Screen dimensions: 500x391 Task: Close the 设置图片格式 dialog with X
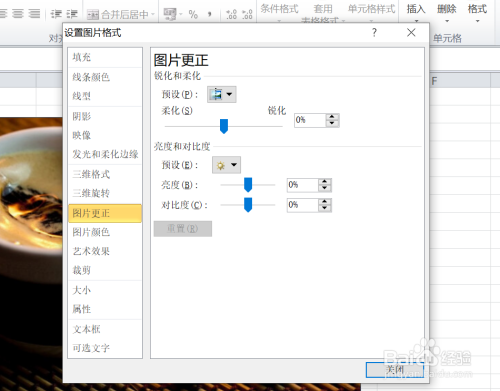(411, 33)
